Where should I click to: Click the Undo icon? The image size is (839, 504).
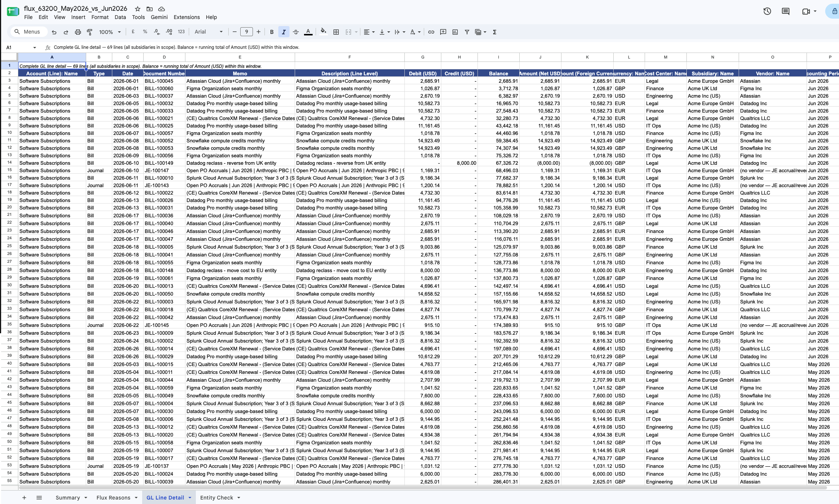click(x=54, y=32)
